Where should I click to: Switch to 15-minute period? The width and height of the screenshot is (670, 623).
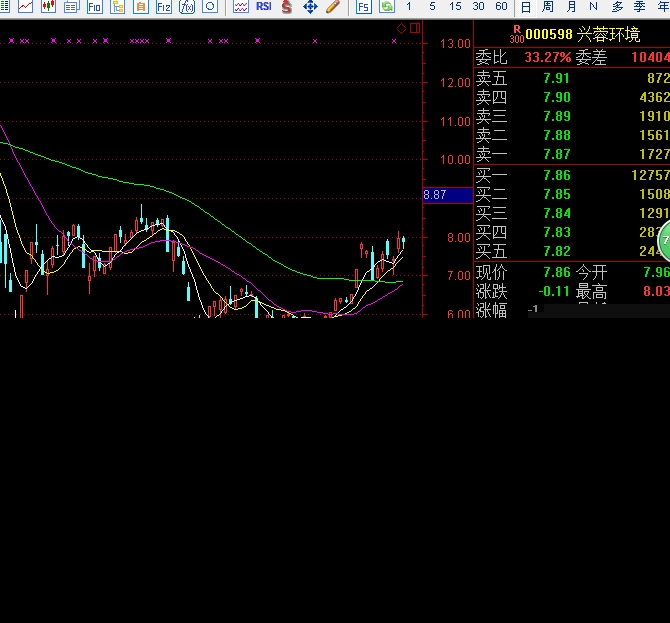[455, 6]
